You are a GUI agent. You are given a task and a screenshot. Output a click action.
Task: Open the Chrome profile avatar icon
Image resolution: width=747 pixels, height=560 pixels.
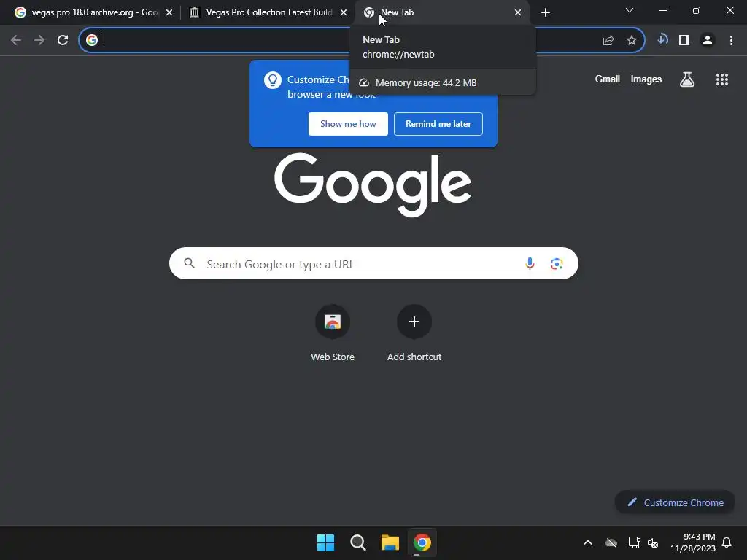pyautogui.click(x=708, y=41)
